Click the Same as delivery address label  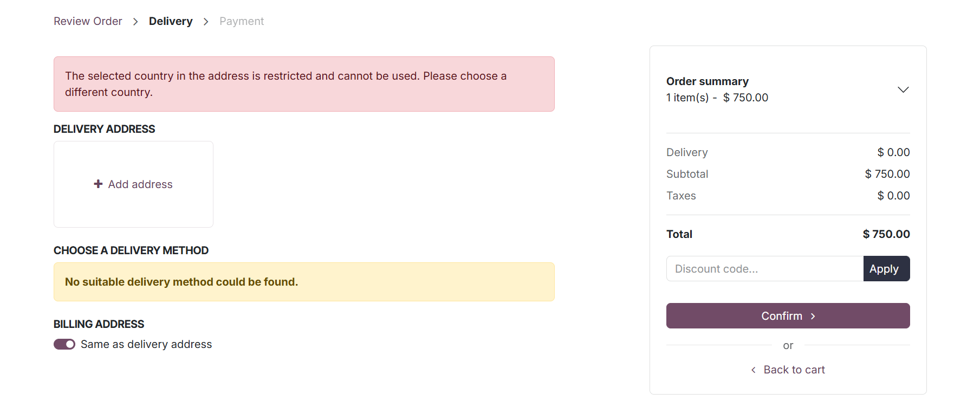point(146,344)
